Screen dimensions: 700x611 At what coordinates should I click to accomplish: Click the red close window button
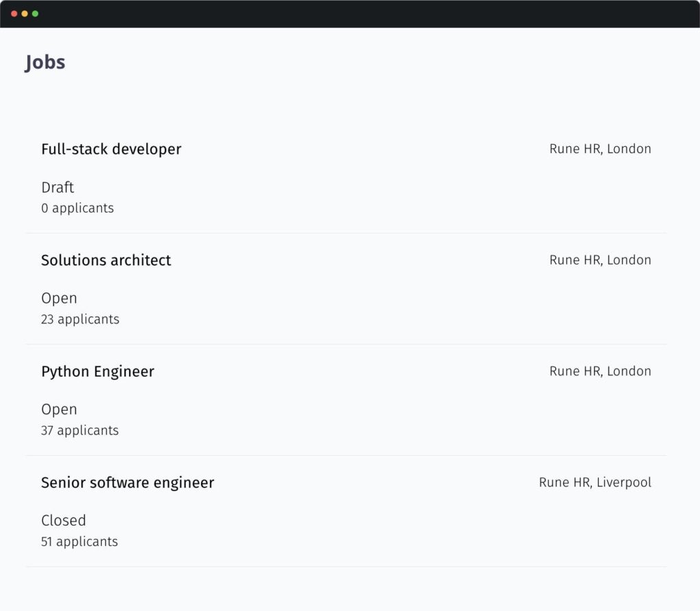(14, 13)
